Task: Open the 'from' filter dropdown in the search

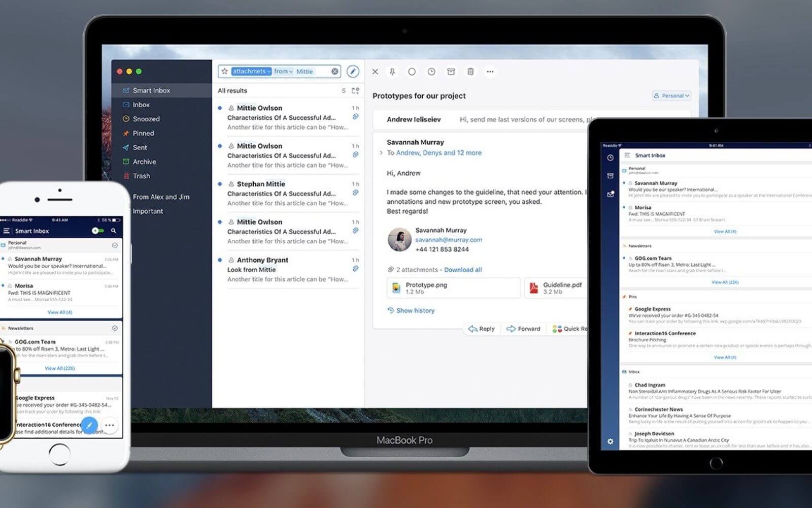Action: (283, 72)
